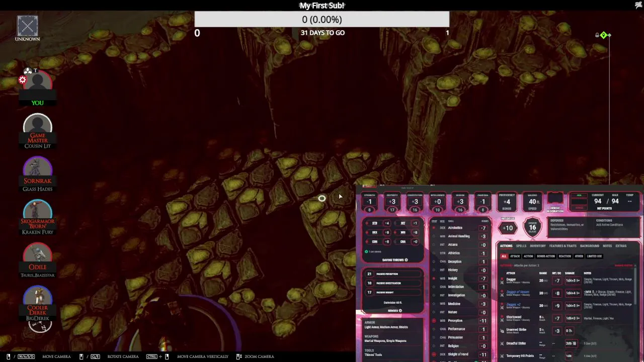
Task: Select the ALL actions filter
Action: click(x=504, y=256)
